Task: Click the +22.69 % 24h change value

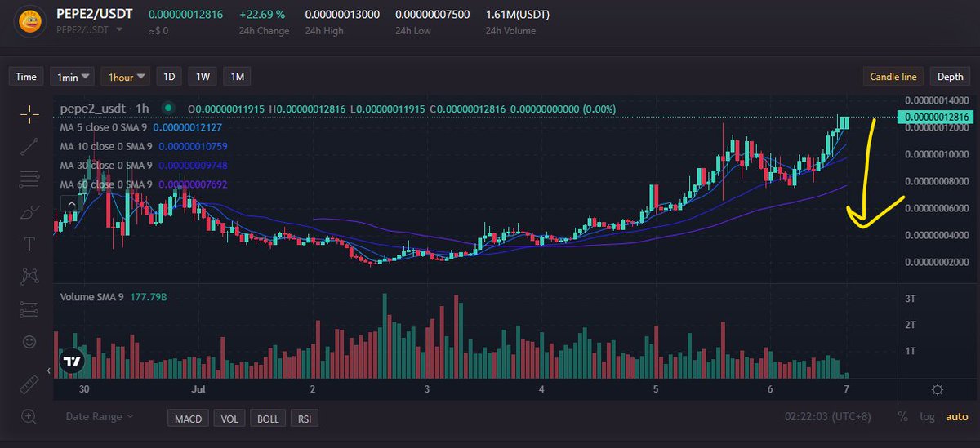Action: coord(262,15)
